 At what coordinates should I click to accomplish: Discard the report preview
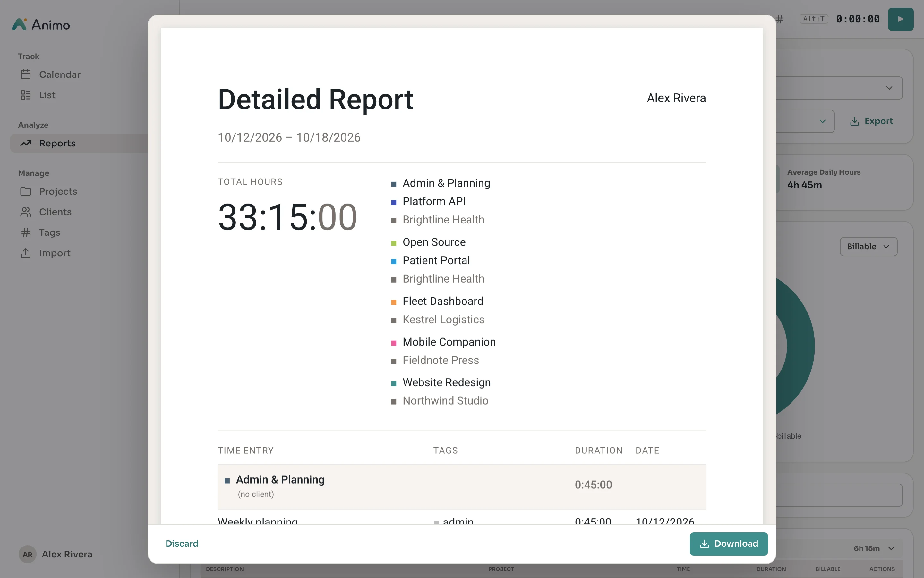tap(182, 544)
